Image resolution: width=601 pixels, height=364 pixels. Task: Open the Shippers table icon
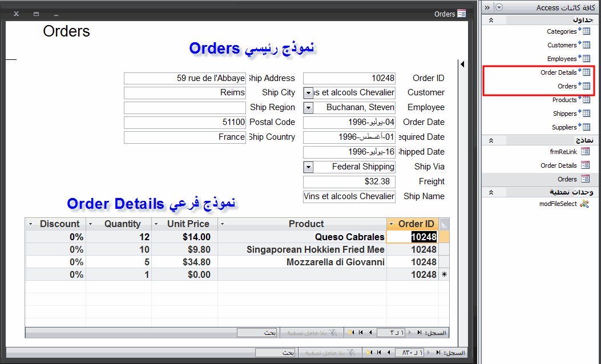tap(586, 113)
